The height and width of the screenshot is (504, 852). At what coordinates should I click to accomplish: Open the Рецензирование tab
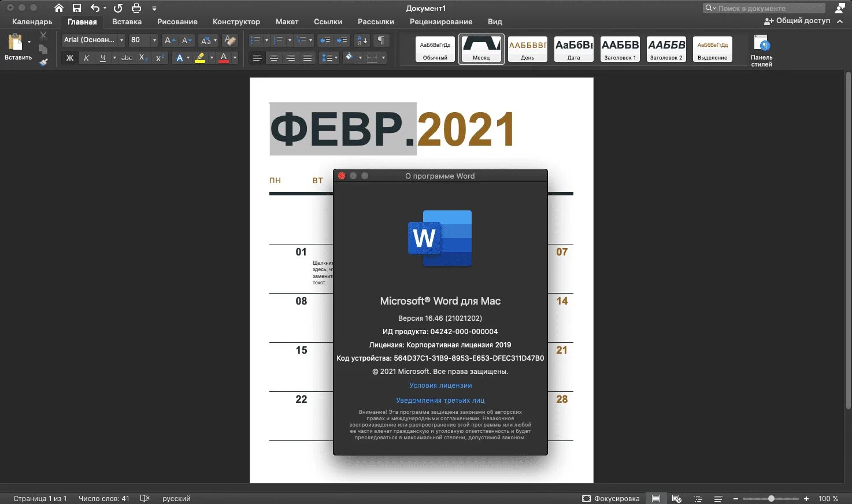point(441,21)
